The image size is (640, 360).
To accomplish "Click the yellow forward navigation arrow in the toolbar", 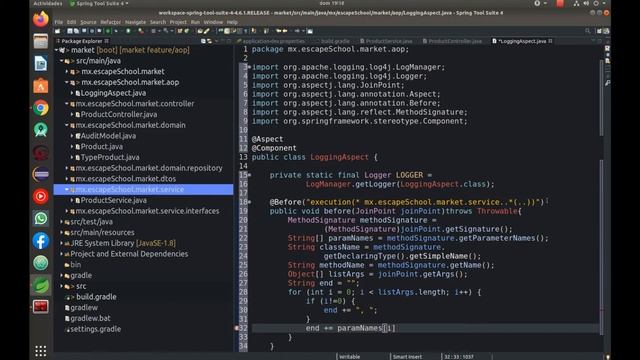I will pos(285,31).
